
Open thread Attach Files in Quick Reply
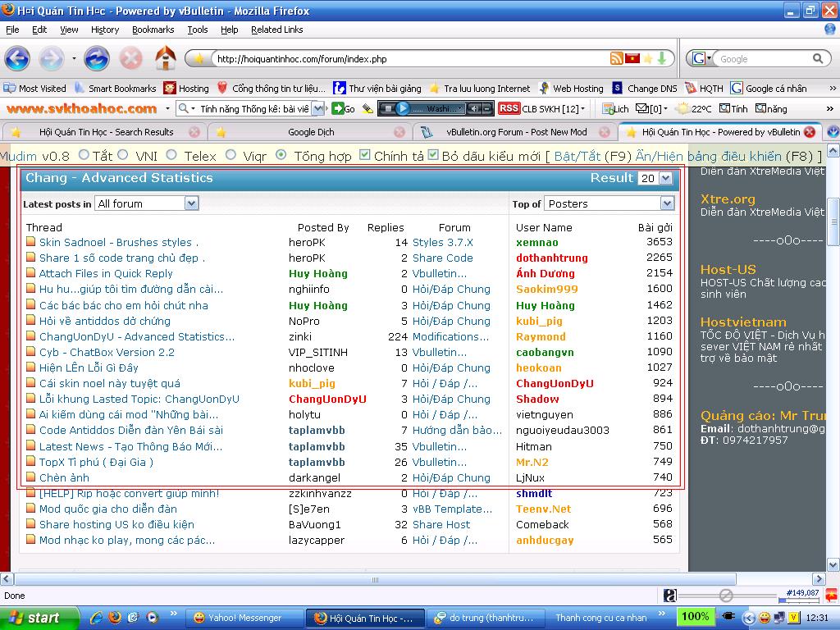[106, 273]
